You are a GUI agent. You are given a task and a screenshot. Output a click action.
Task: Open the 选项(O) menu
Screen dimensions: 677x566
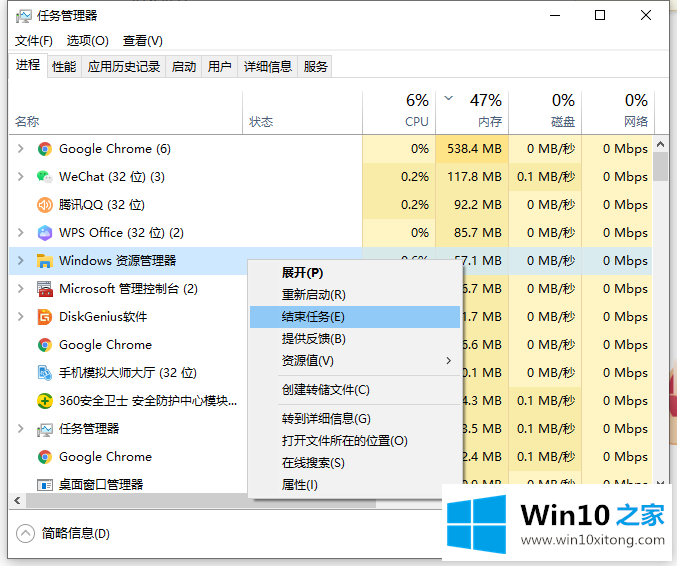tap(88, 41)
